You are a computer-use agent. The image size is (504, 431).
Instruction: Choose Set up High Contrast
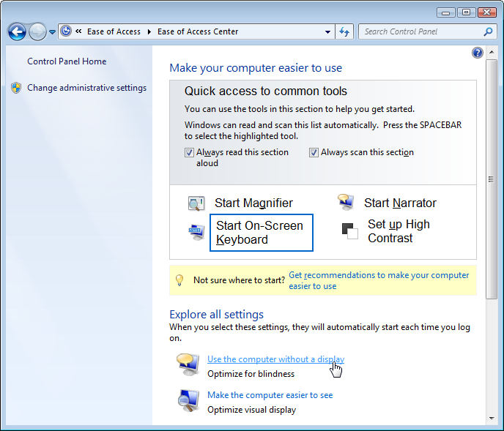tap(399, 231)
